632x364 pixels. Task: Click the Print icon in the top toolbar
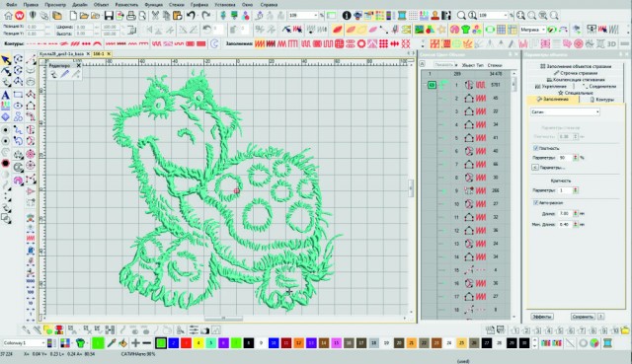click(x=131, y=16)
